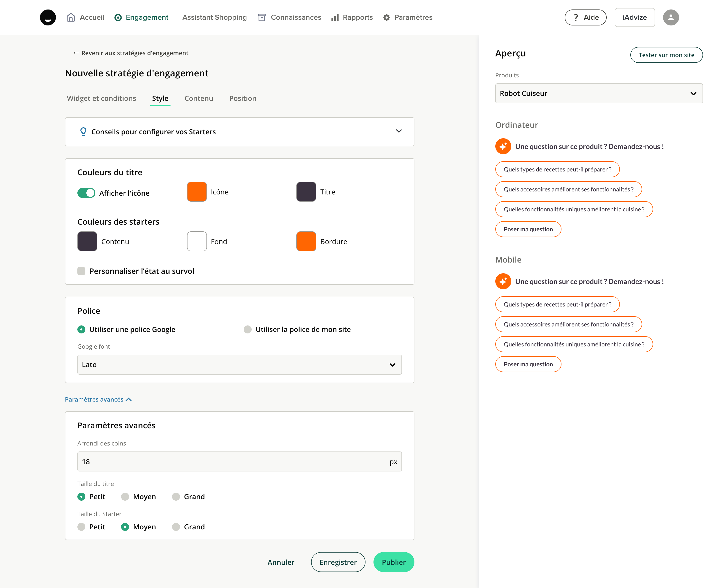Switch to the Position tab
Screen dimensions: 719x588
coord(243,98)
